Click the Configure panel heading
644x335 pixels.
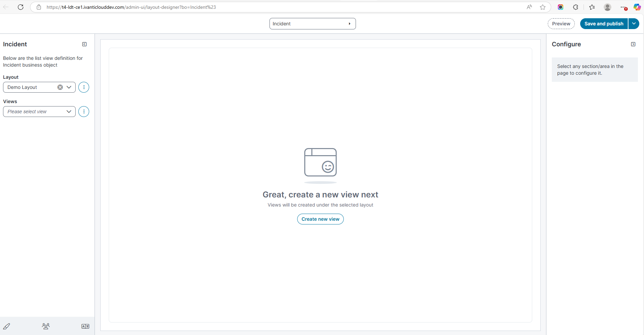(x=566, y=44)
